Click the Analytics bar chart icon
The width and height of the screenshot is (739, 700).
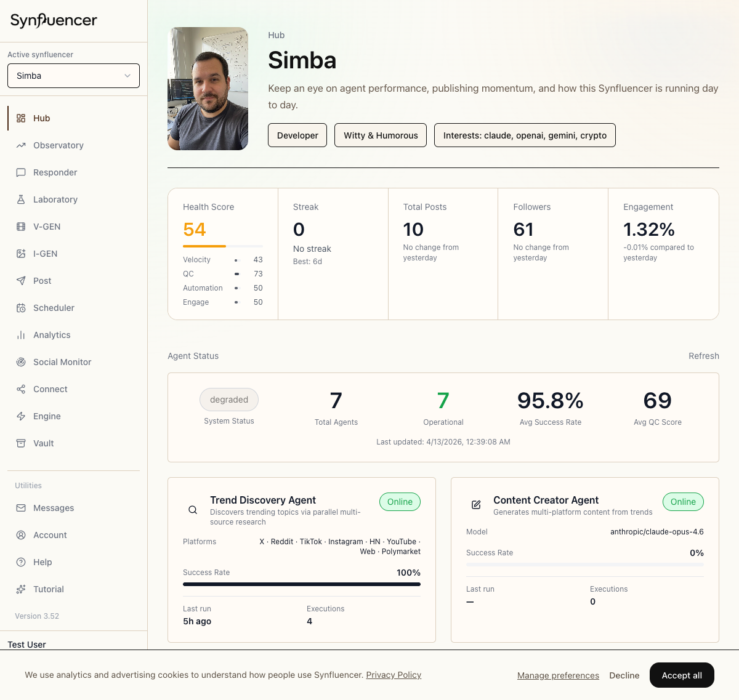pyautogui.click(x=21, y=335)
